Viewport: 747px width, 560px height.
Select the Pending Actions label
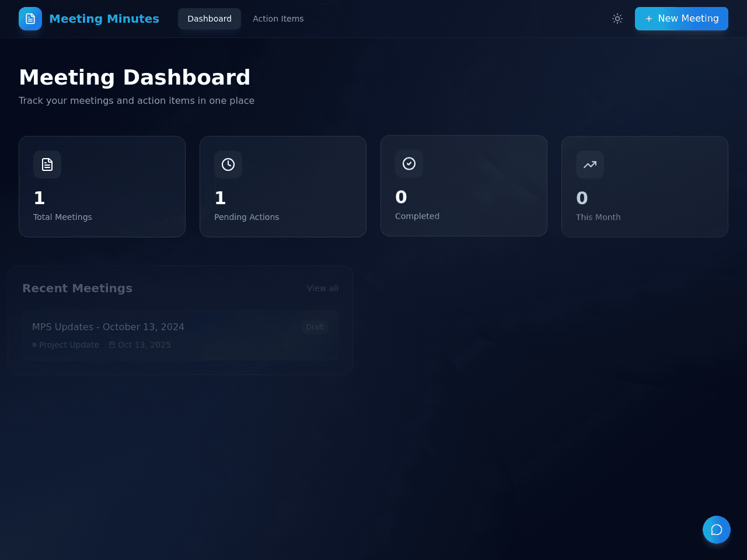(x=246, y=217)
